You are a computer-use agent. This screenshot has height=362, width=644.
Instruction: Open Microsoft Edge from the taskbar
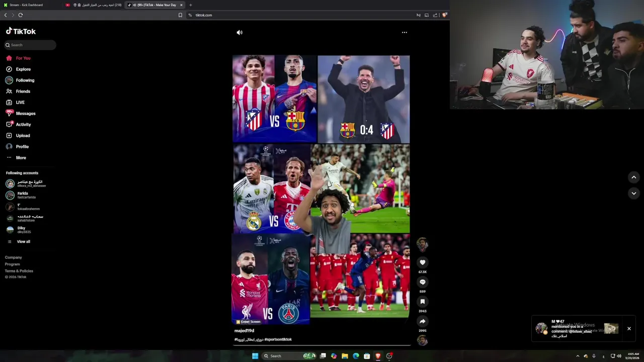click(356, 356)
